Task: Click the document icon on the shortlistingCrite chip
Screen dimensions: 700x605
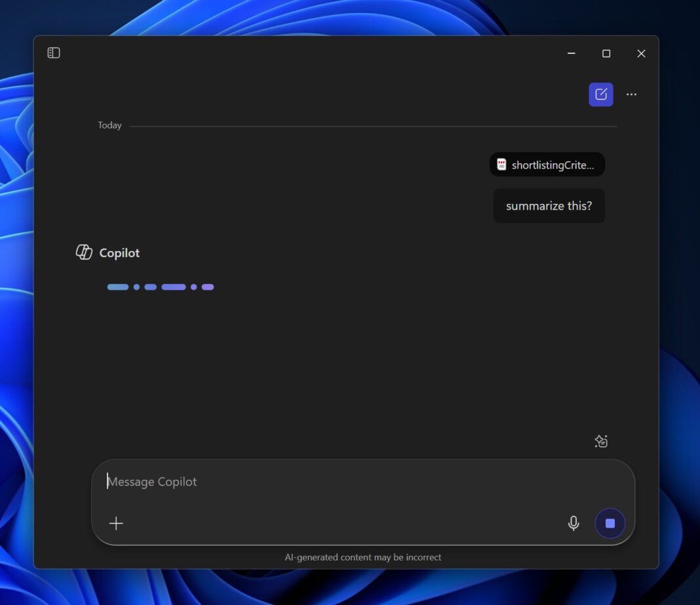Action: [x=501, y=165]
